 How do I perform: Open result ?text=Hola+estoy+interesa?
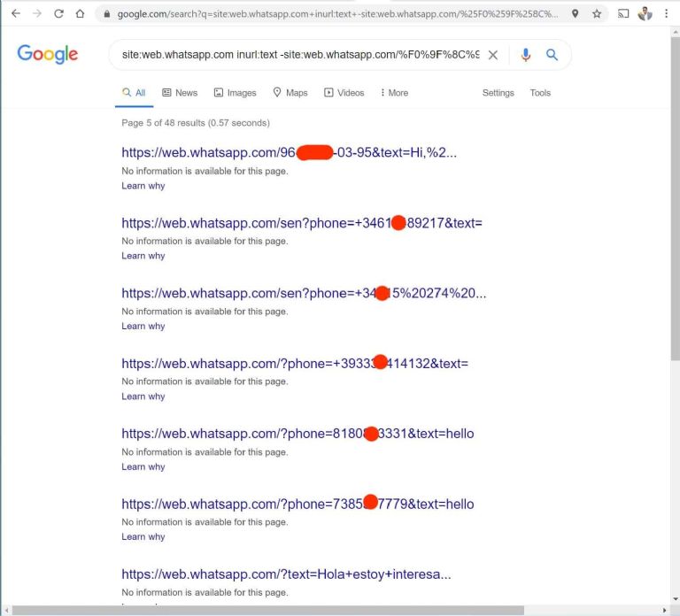click(286, 574)
